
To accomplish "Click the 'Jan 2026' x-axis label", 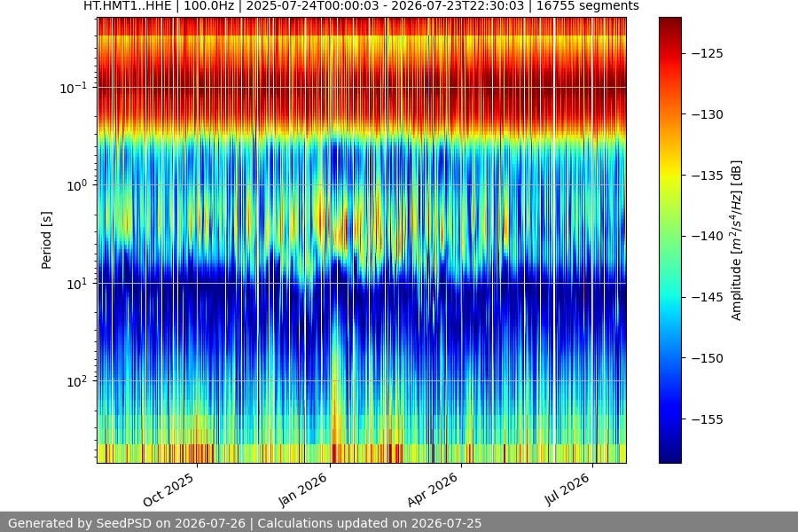I will pyautogui.click(x=303, y=489).
